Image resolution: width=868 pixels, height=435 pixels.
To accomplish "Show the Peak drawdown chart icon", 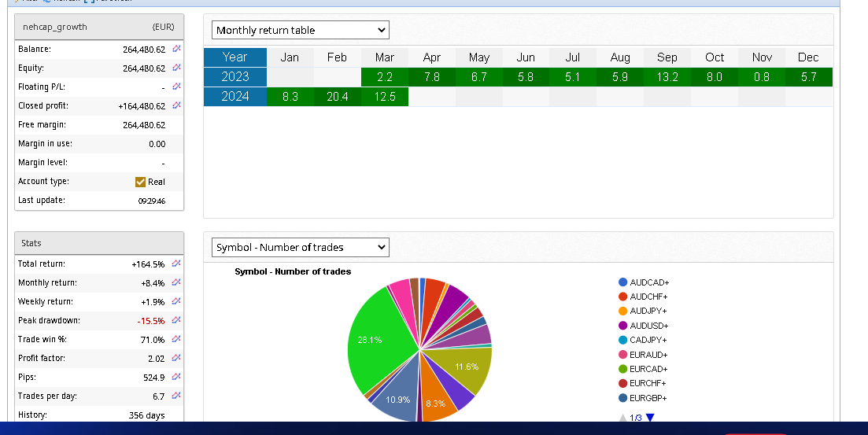I will 176,320.
